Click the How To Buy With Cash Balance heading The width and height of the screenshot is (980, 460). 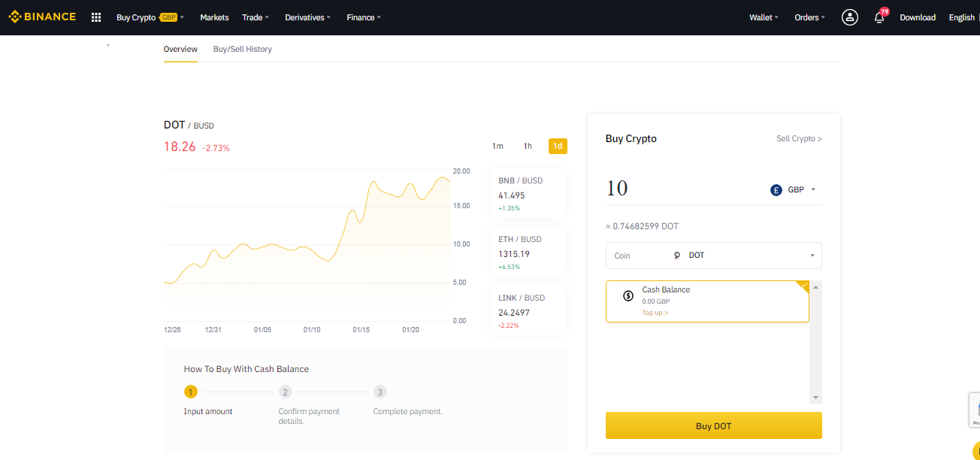pyautogui.click(x=247, y=369)
